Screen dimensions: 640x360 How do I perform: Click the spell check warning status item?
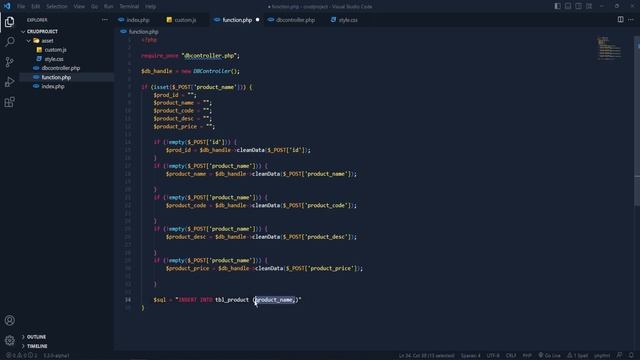(577, 356)
